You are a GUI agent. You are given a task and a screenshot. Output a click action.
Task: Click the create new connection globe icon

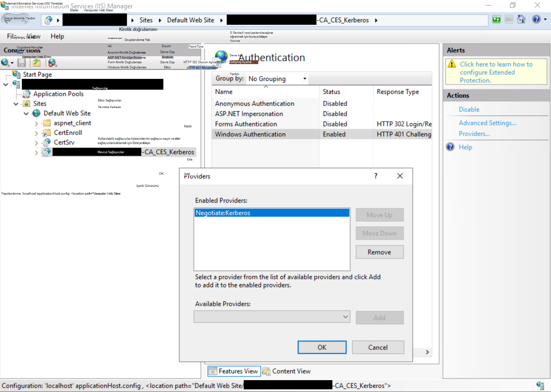[5, 63]
